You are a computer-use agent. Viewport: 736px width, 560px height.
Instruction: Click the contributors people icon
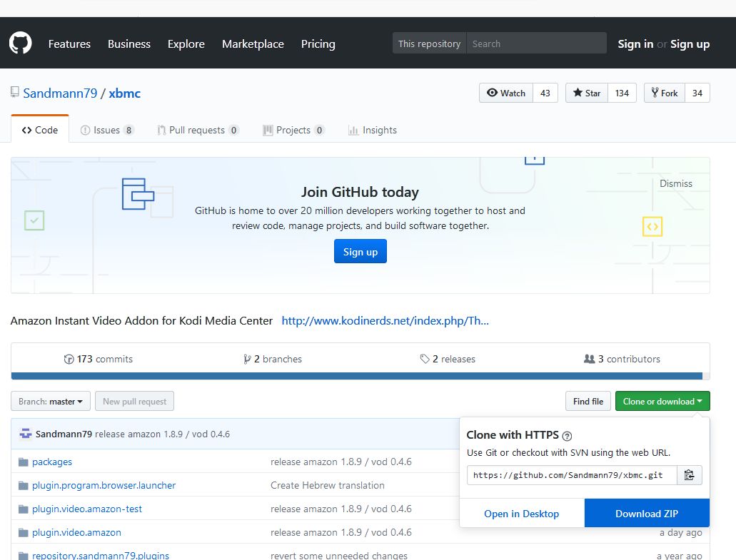(x=589, y=359)
